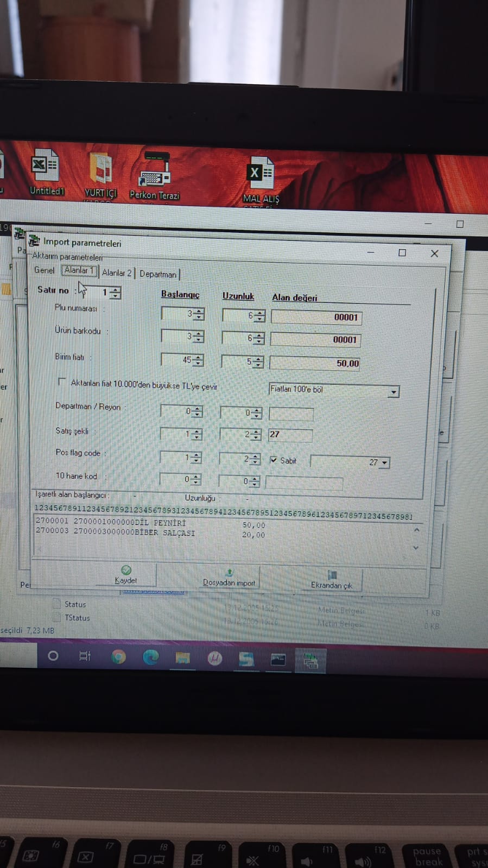The height and width of the screenshot is (868, 488).
Task: Toggle the TStatus checkbox in background window
Action: click(x=56, y=617)
